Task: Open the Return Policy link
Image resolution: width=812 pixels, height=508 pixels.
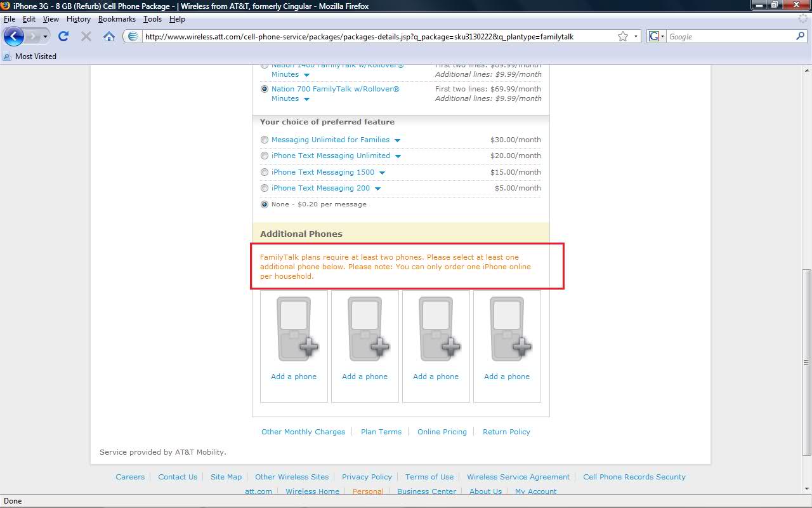Action: 506,432
